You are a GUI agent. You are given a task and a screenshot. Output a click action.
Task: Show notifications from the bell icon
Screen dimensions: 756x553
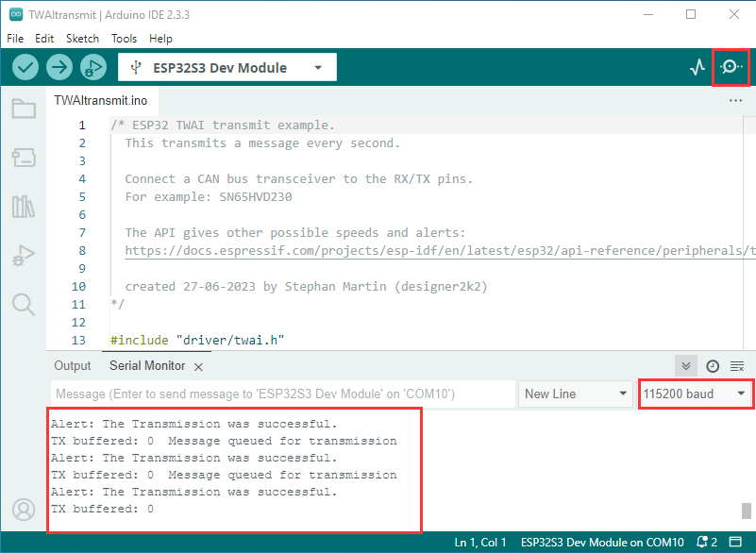pyautogui.click(x=707, y=543)
